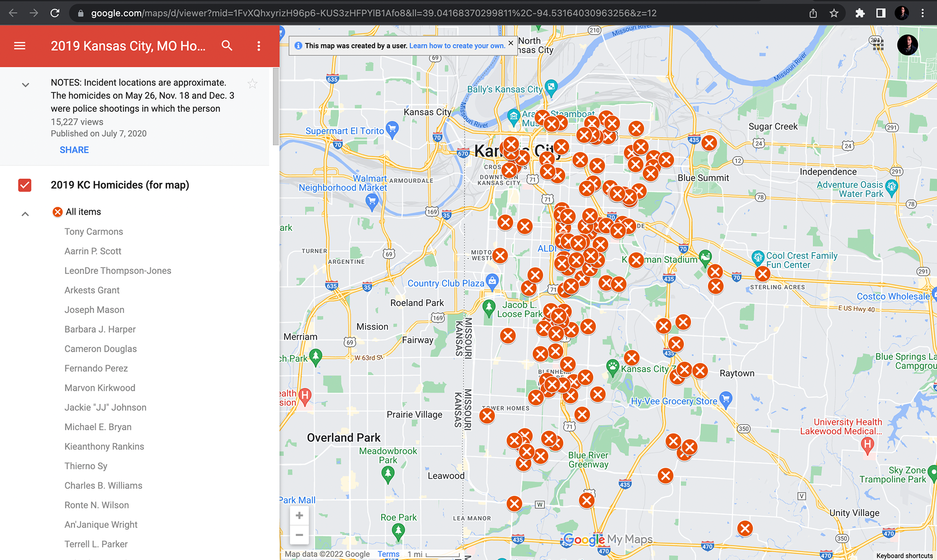Select Joseph Mason entry

tap(94, 310)
